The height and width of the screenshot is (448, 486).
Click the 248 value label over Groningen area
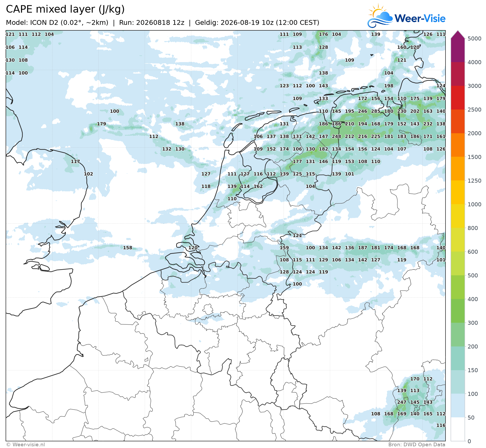pyautogui.click(x=337, y=136)
